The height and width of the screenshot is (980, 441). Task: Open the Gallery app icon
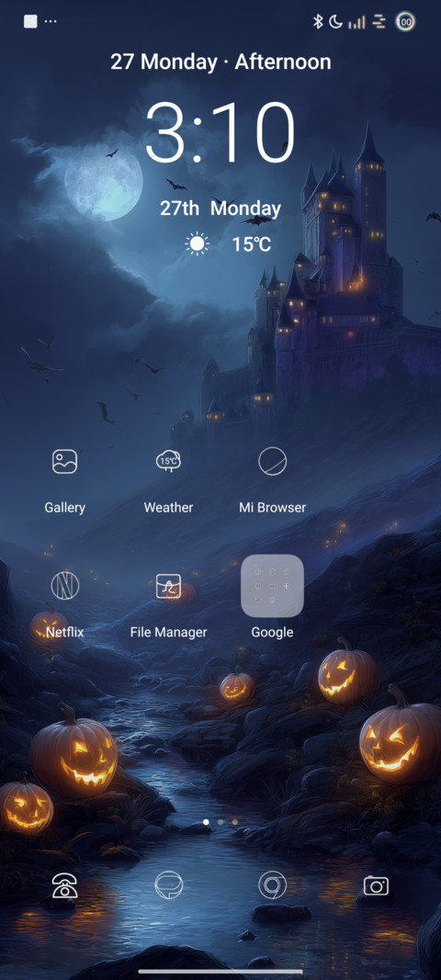point(64,461)
